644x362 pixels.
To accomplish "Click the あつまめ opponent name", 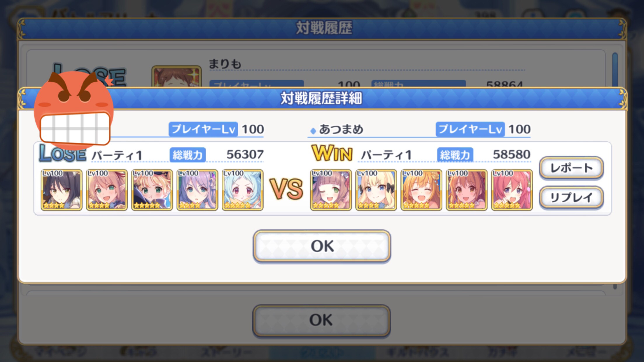I will (341, 129).
